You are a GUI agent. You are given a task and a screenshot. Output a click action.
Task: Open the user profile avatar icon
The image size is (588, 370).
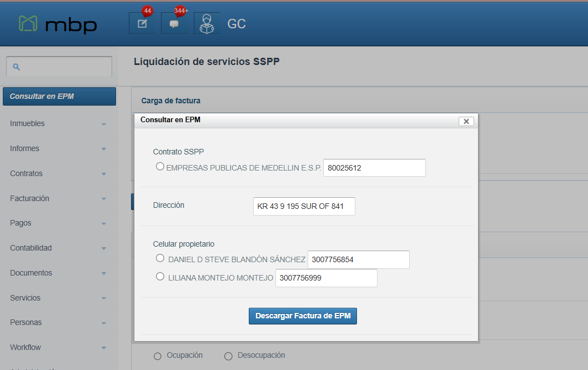coord(207,23)
